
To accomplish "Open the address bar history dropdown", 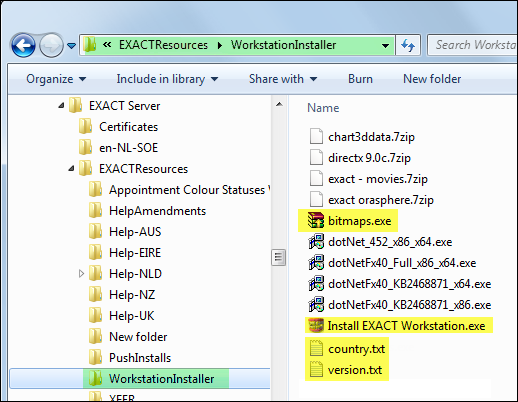I will [385, 45].
